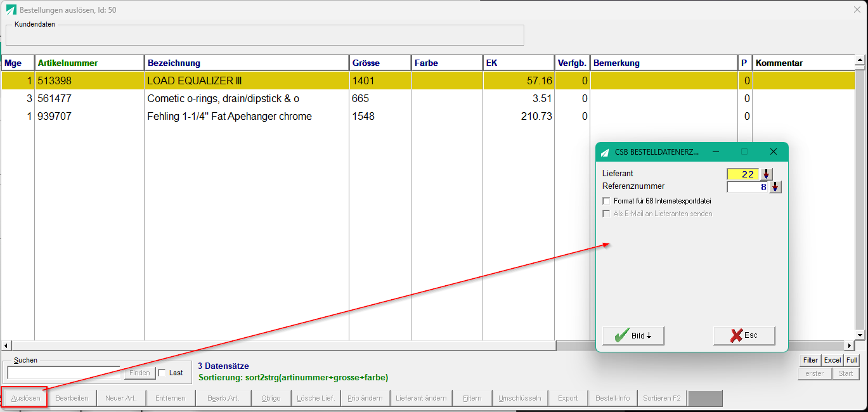Viewport: 868px width, 412px height.
Task: Click the erster button
Action: pyautogui.click(x=815, y=373)
